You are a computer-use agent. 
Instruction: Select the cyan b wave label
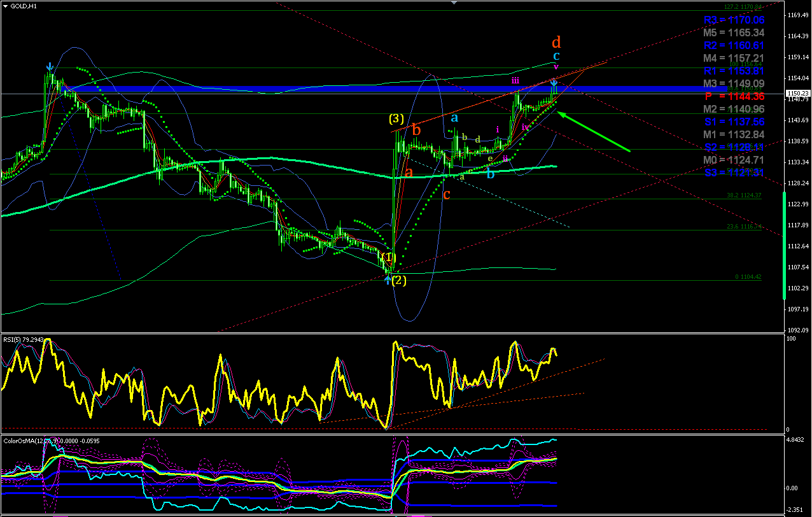pos(490,172)
